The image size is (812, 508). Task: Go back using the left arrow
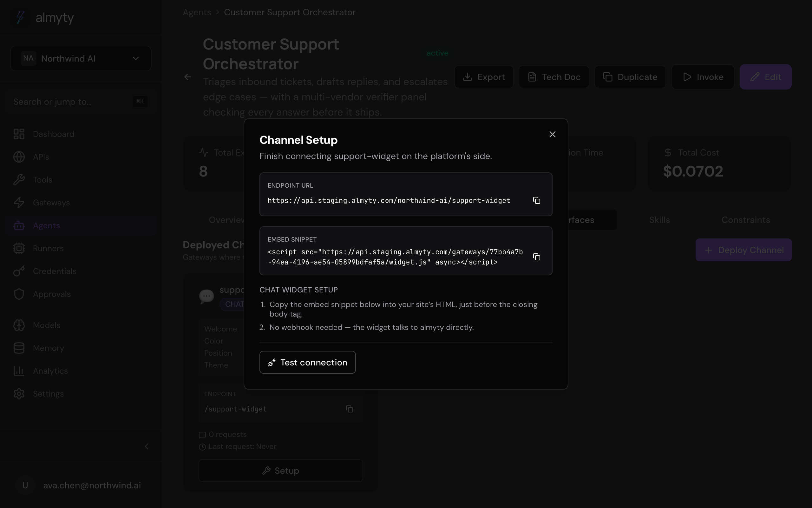coord(187,77)
